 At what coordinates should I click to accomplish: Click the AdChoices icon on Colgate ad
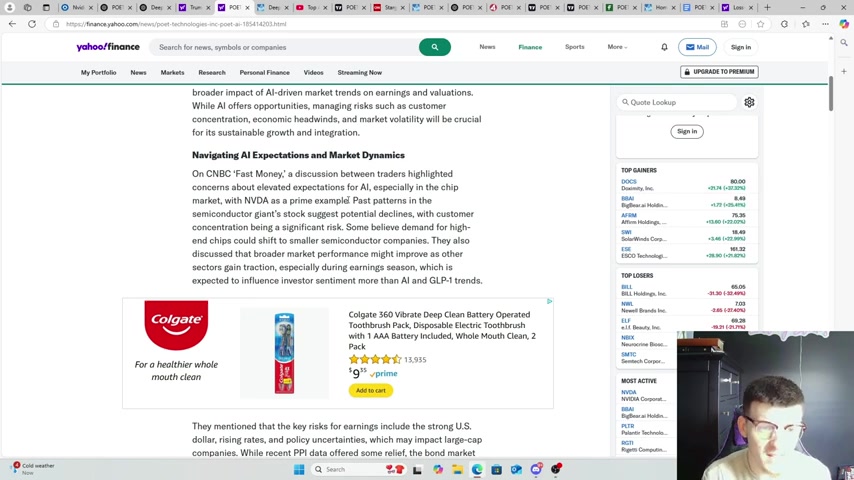click(550, 301)
